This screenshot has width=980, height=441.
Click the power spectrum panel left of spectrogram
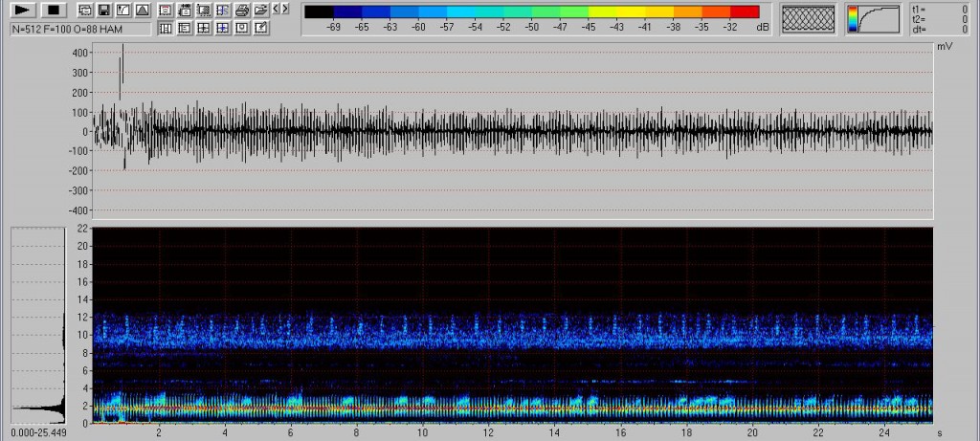(36, 325)
